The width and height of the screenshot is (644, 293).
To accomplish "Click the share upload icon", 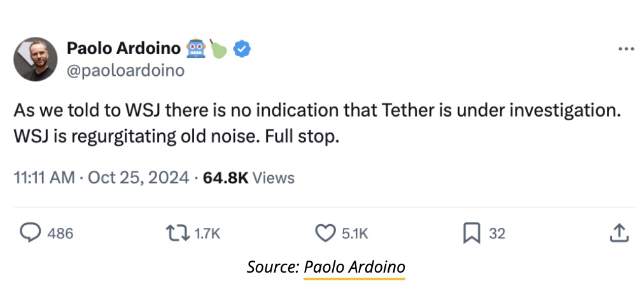I will (618, 234).
